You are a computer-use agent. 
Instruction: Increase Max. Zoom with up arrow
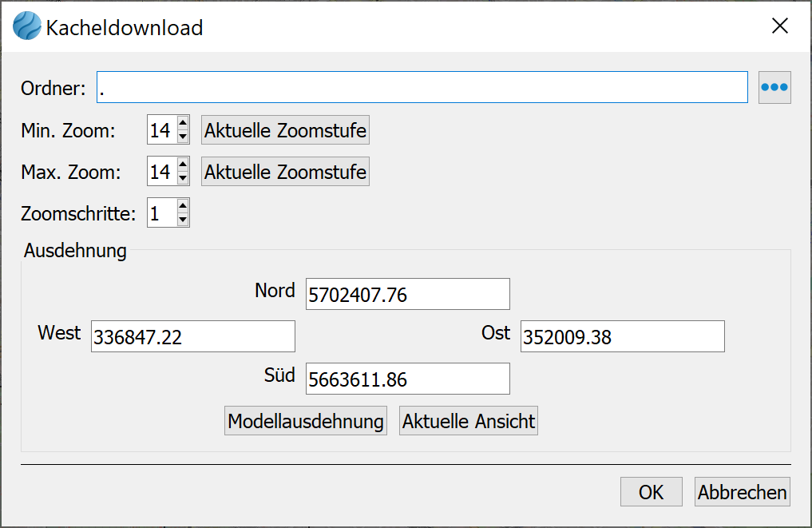[x=183, y=165]
